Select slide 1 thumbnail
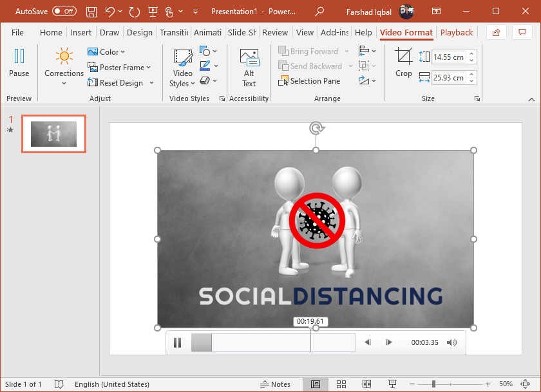This screenshot has height=392, width=541. 53,134
